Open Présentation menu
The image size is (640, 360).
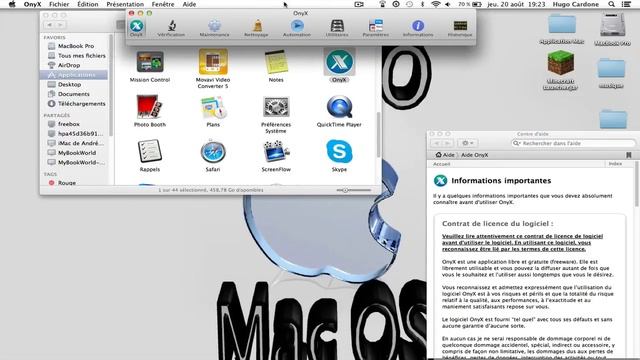125,4
